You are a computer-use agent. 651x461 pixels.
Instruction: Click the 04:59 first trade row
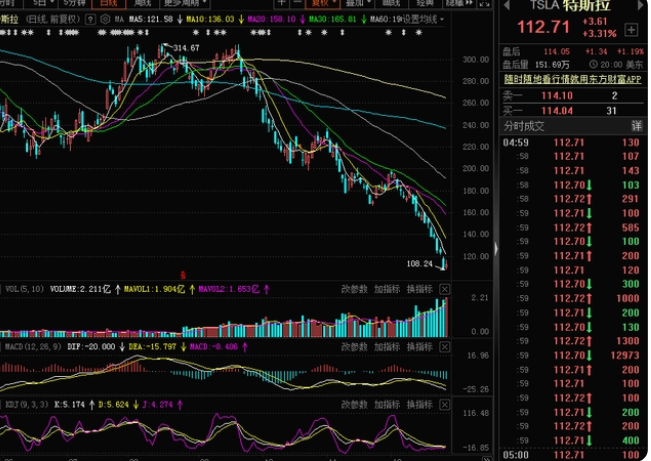pyautogui.click(x=573, y=142)
